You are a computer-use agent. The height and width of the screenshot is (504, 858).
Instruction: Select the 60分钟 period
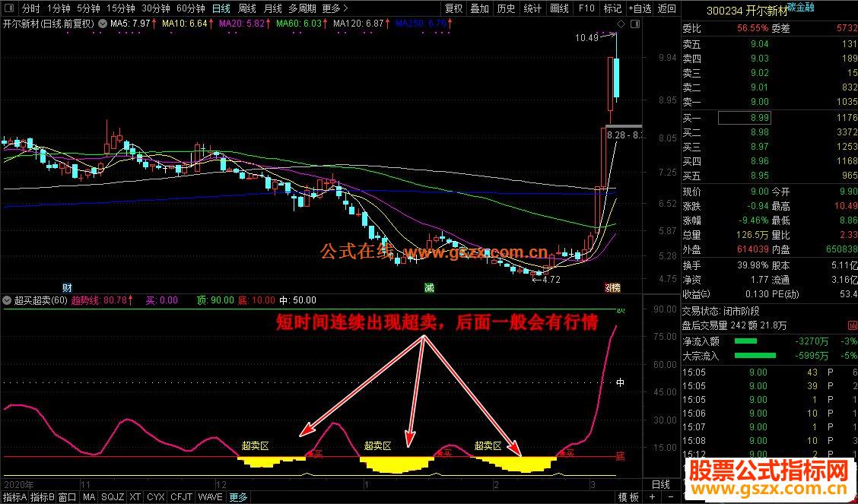190,8
